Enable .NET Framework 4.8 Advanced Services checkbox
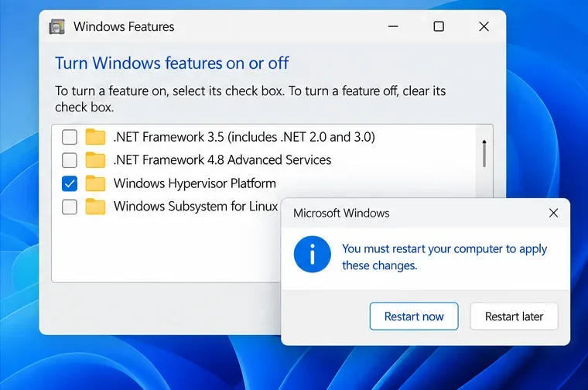 [x=70, y=160]
